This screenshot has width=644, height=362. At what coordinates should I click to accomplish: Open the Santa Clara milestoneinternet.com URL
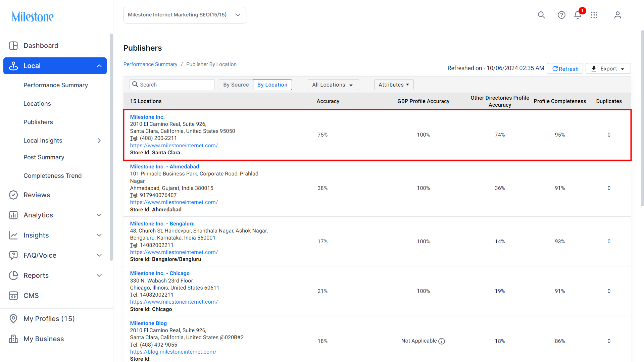point(174,146)
